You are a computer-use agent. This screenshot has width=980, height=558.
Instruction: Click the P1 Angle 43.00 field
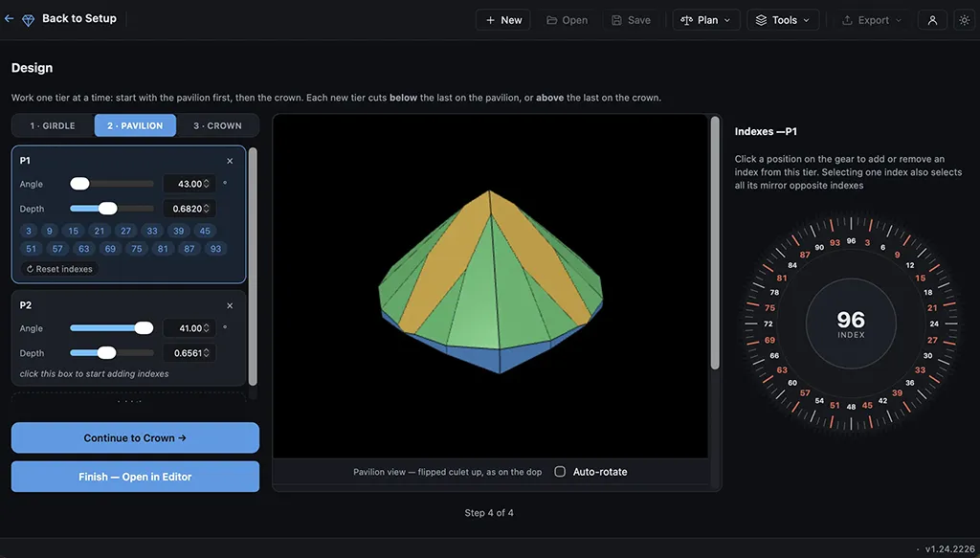(x=189, y=184)
